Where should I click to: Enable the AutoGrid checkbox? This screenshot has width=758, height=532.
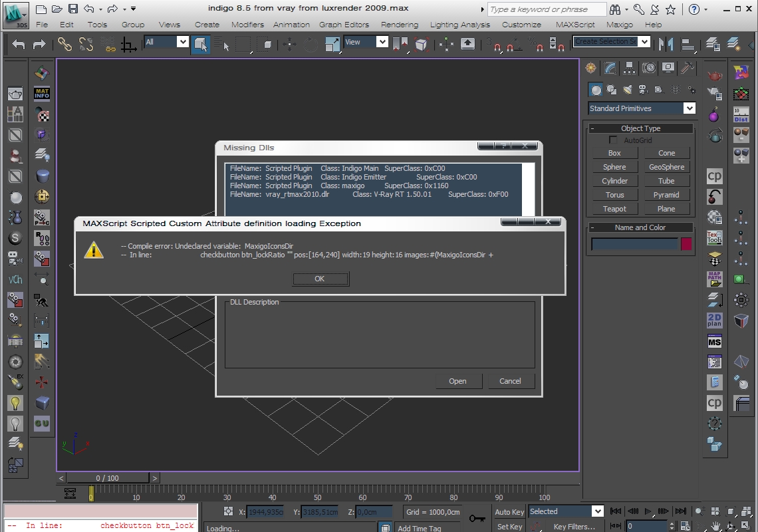613,140
